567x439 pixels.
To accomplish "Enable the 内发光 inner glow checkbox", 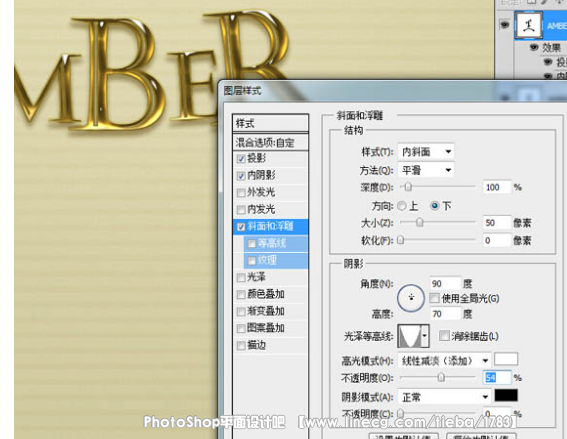I will [x=241, y=210].
